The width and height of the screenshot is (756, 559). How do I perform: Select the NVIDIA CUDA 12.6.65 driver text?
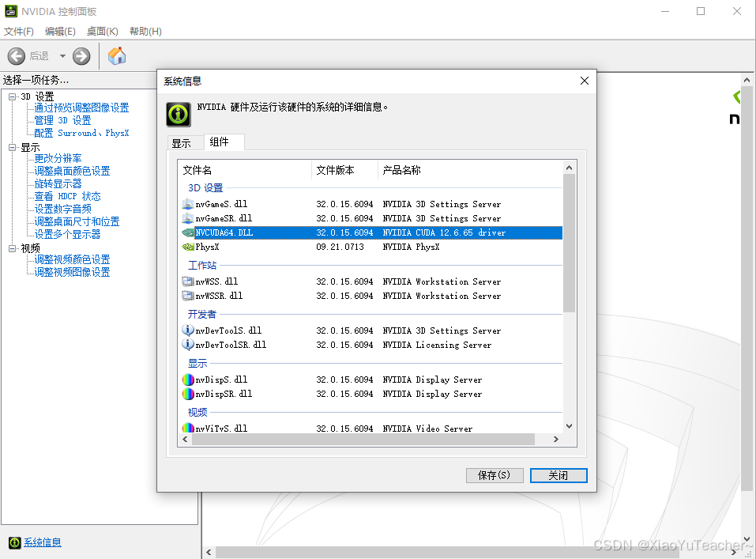click(444, 232)
